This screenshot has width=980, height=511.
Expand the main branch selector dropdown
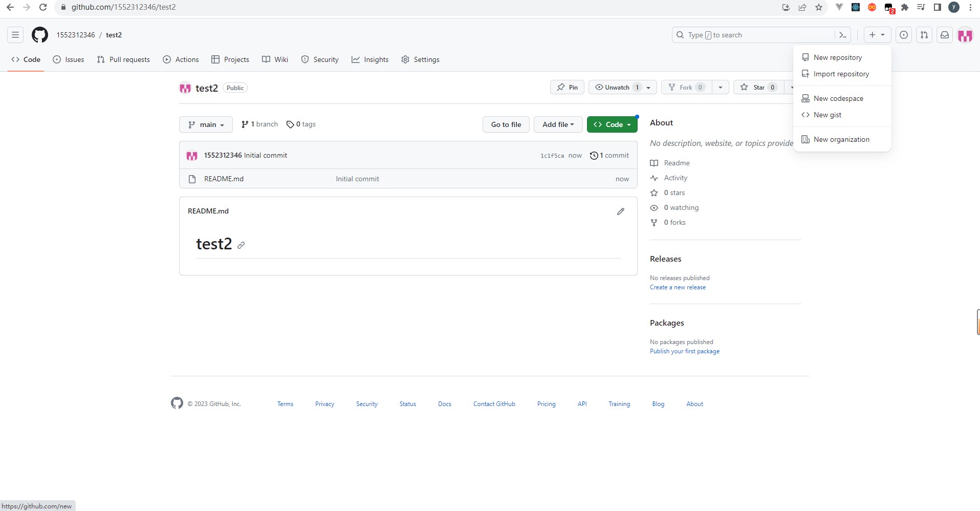click(x=206, y=124)
